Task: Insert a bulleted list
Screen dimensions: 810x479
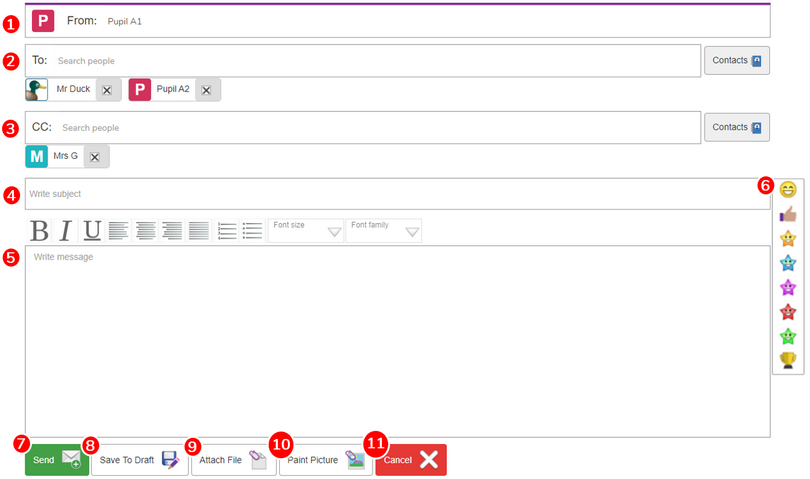Action: [x=253, y=230]
